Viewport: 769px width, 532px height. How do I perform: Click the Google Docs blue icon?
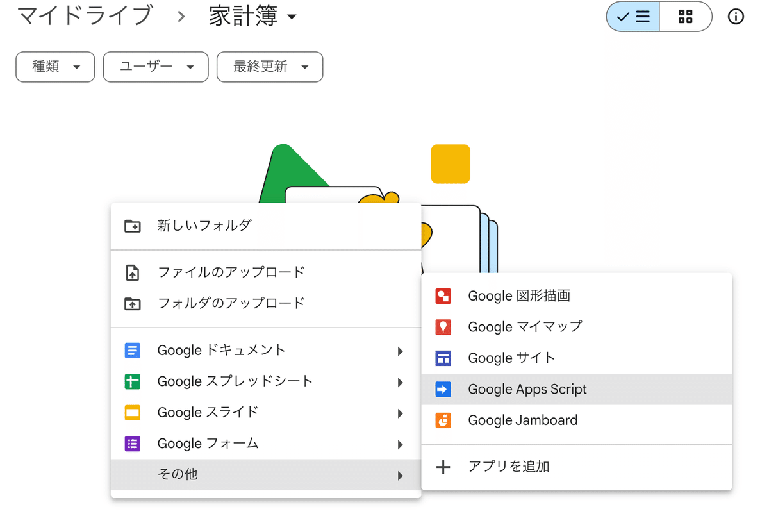132,351
